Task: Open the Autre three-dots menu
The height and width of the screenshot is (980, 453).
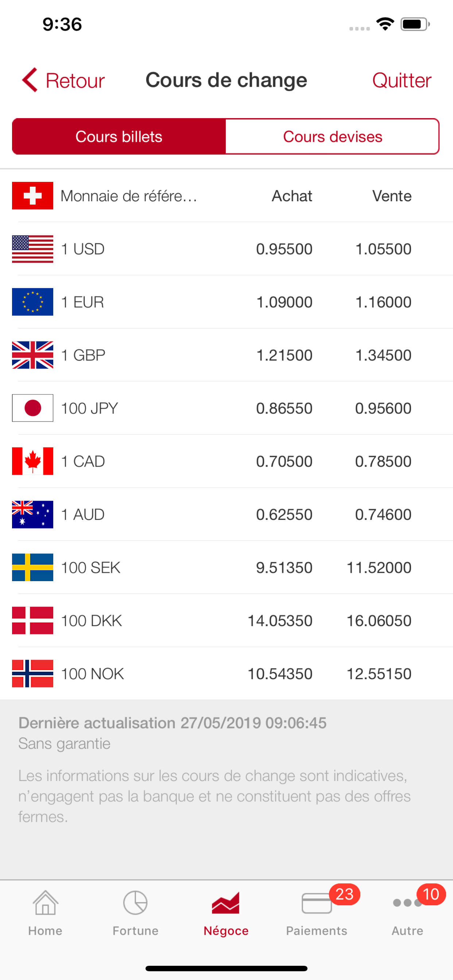Action: tap(407, 903)
